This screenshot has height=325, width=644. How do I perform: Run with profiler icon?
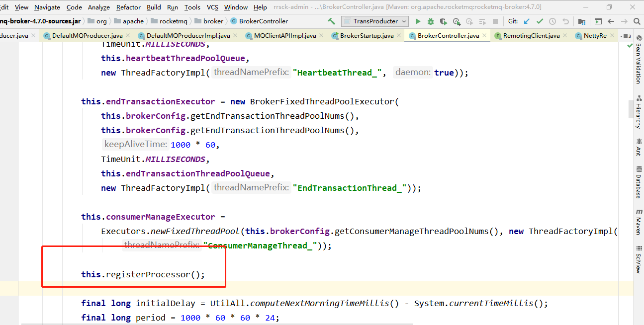(457, 21)
